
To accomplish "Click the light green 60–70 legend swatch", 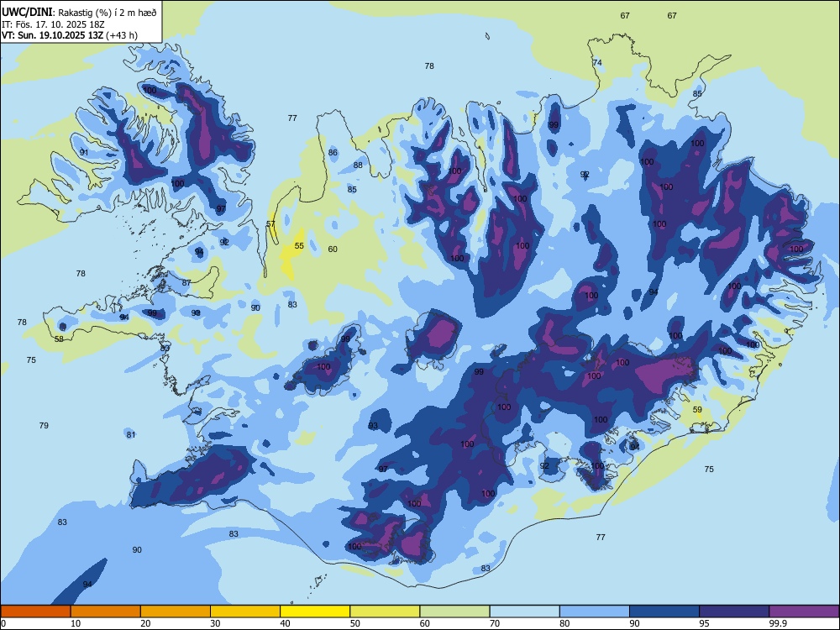I will click(x=454, y=612).
